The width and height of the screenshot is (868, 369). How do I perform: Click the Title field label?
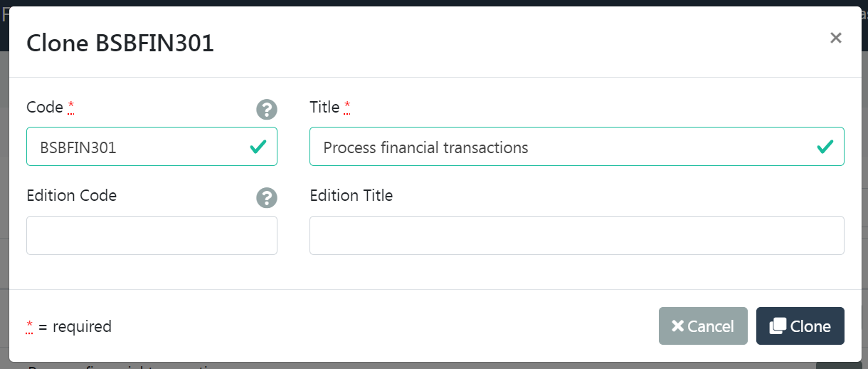324,107
